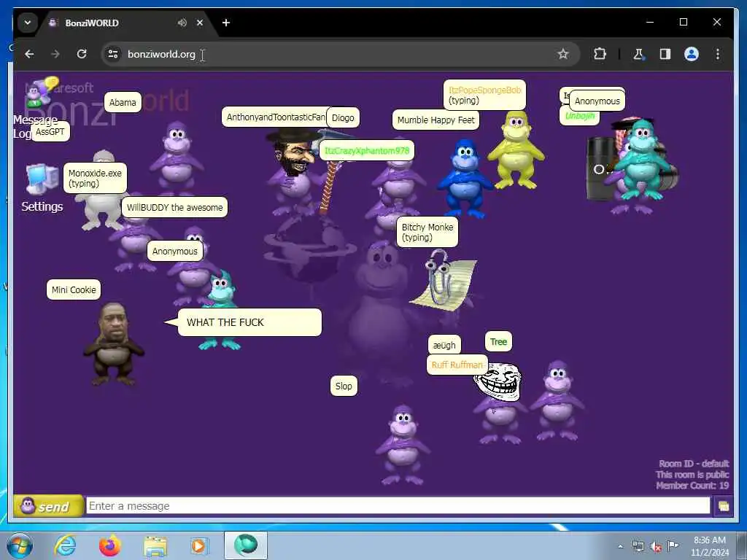Launch Internet Explorer from taskbar

(x=65, y=545)
